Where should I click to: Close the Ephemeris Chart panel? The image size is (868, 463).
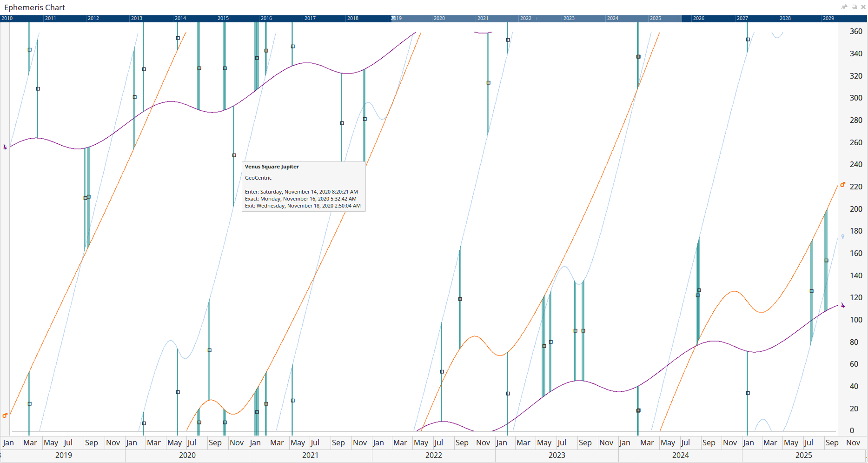[x=863, y=7]
